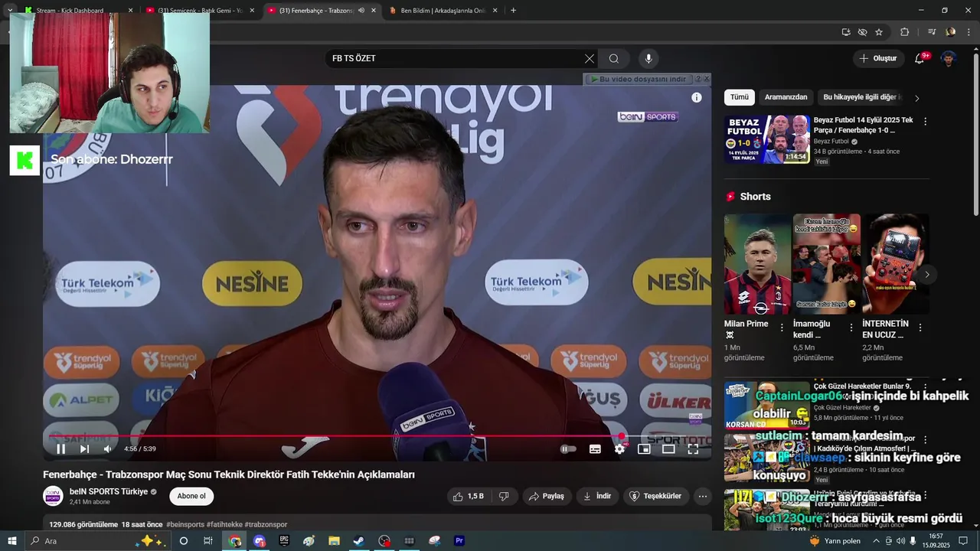Run search with the magnifier button
The image size is (980, 551).
(x=614, y=58)
